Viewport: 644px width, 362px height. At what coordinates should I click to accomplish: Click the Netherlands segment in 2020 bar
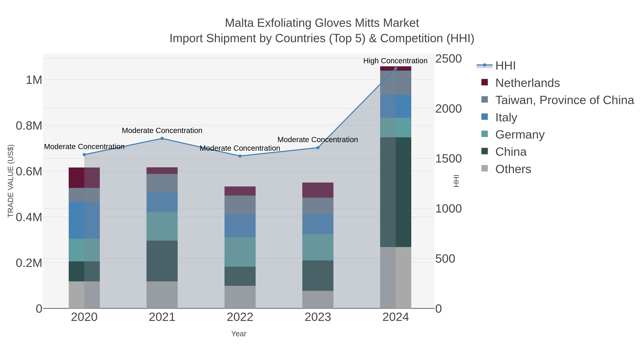(x=84, y=178)
